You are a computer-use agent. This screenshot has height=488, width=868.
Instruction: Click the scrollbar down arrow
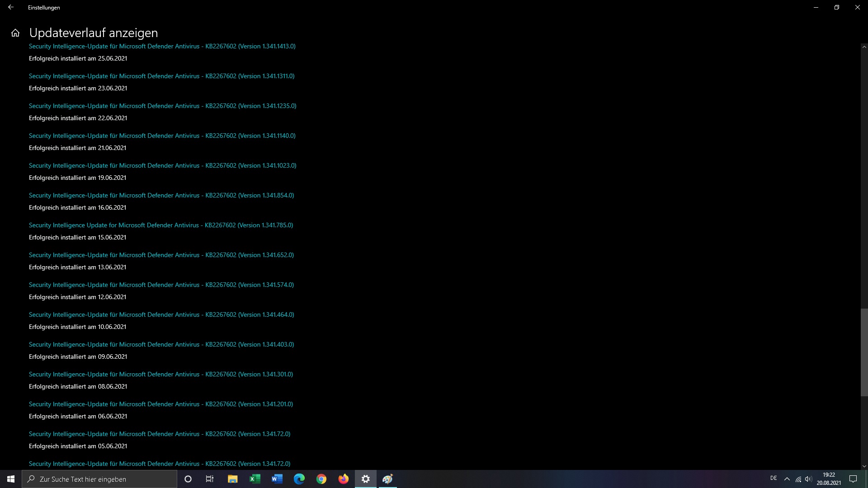[x=864, y=466]
